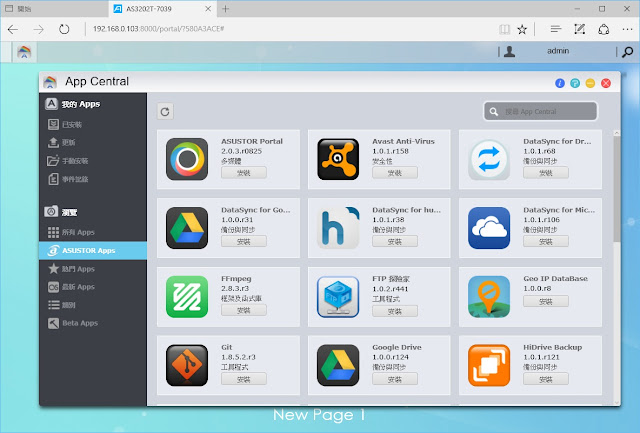Screen dimensions: 640x433
Task: Install DataSync for Google Drive
Action: 244,241
